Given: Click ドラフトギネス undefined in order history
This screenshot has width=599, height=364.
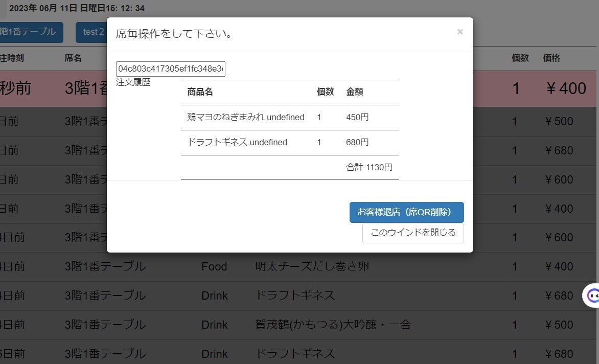Looking at the screenshot, I should pyautogui.click(x=237, y=142).
